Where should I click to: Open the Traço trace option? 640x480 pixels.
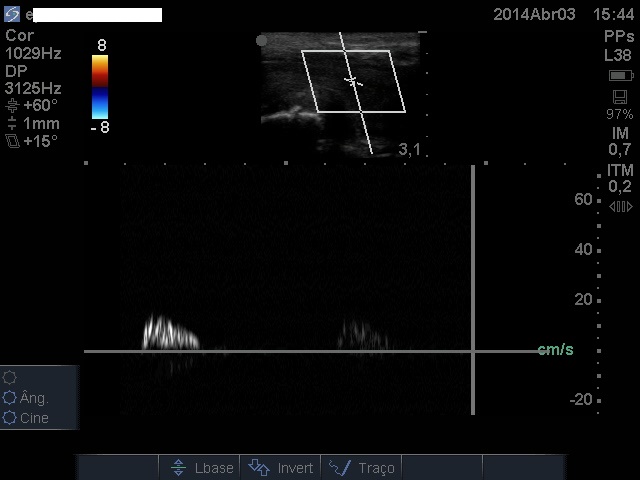[362, 468]
